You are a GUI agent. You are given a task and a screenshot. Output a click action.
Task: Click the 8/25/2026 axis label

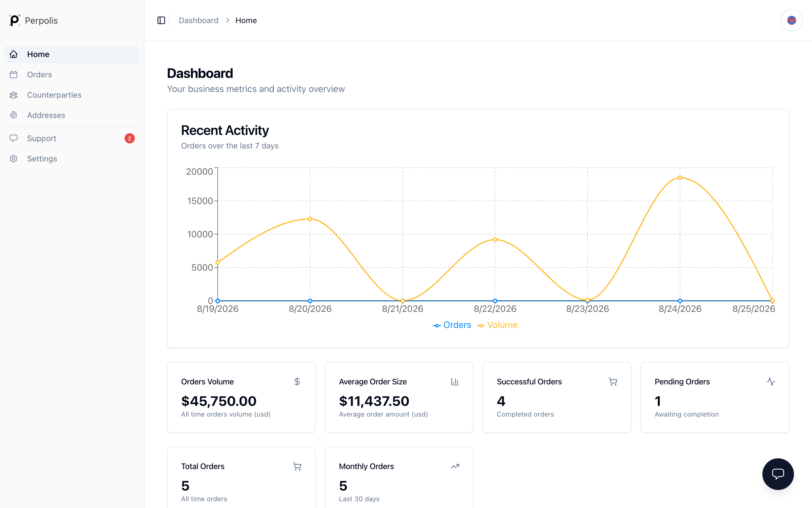(753, 309)
